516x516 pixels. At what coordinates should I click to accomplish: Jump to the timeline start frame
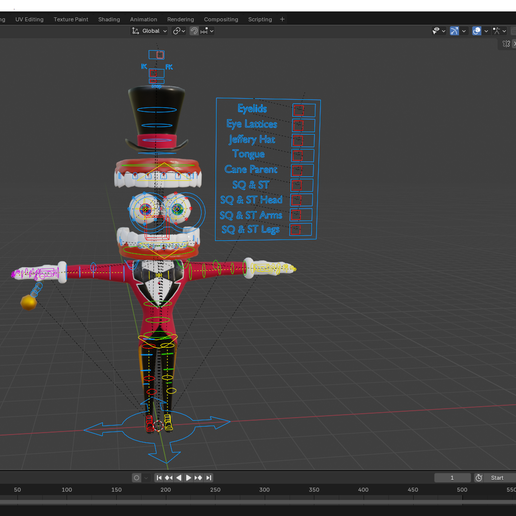coord(159,478)
